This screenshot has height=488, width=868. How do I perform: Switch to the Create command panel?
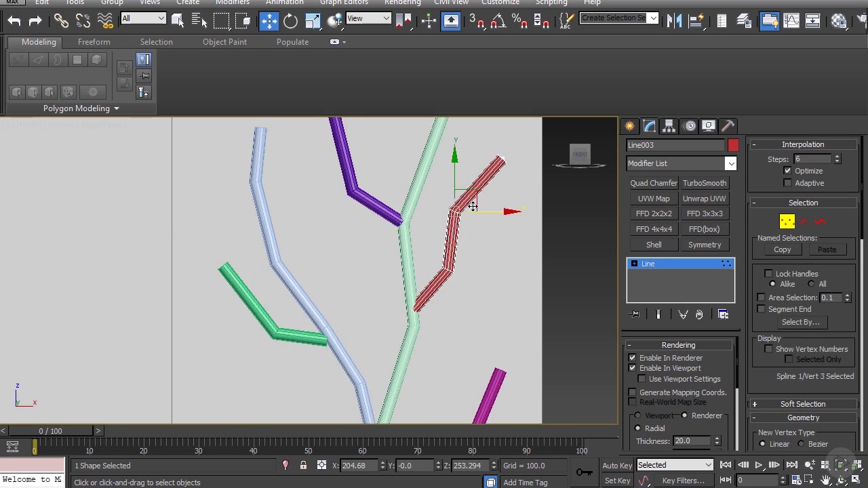coord(630,126)
